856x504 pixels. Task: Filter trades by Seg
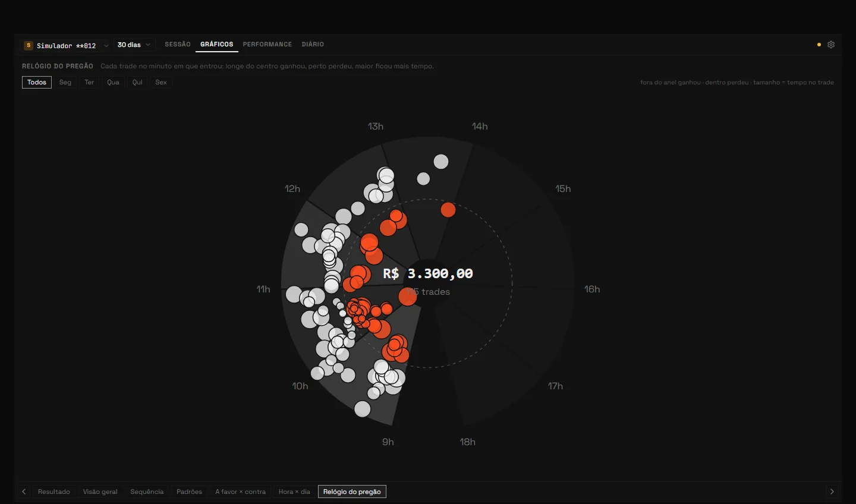click(65, 82)
